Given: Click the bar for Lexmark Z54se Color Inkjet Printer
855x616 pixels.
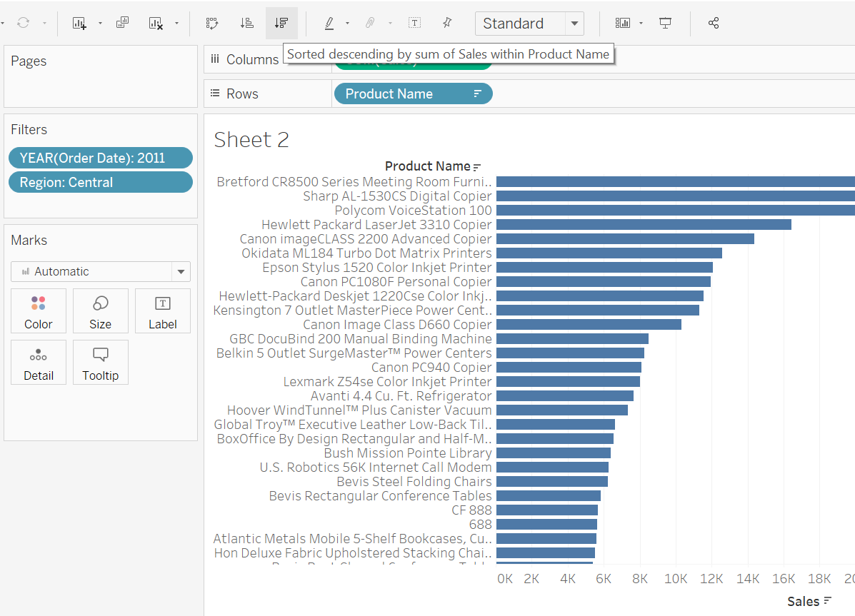Looking at the screenshot, I should click(x=568, y=382).
